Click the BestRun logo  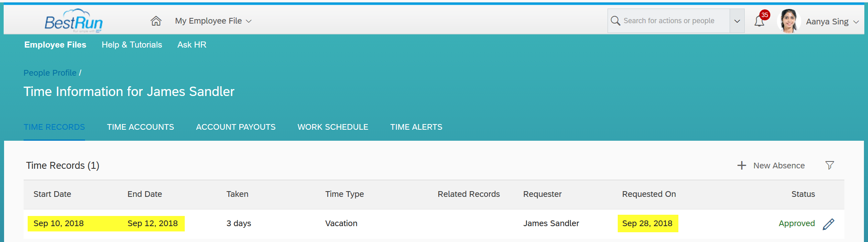click(x=74, y=21)
